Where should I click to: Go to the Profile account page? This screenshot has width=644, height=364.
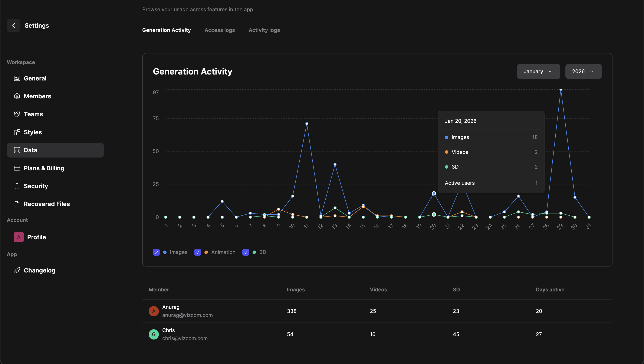pos(36,237)
